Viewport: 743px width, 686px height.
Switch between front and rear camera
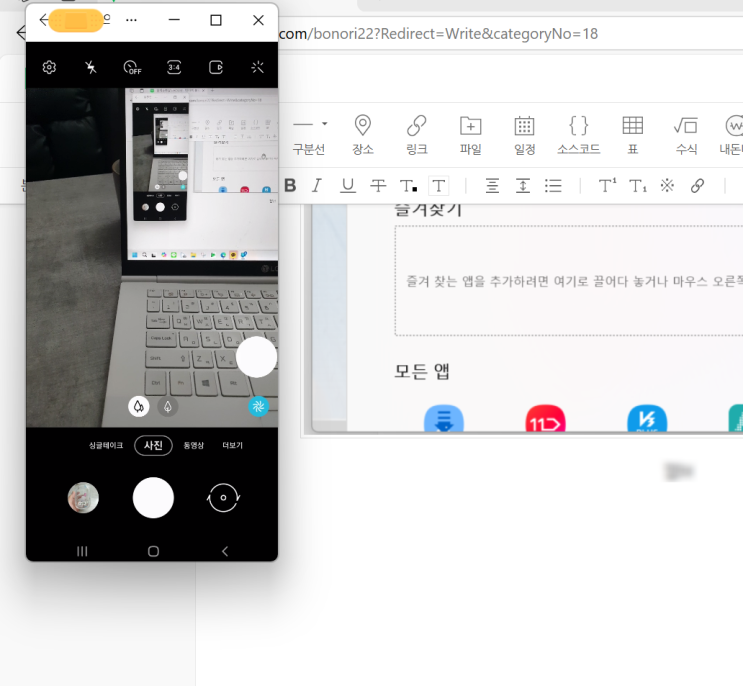click(x=223, y=497)
